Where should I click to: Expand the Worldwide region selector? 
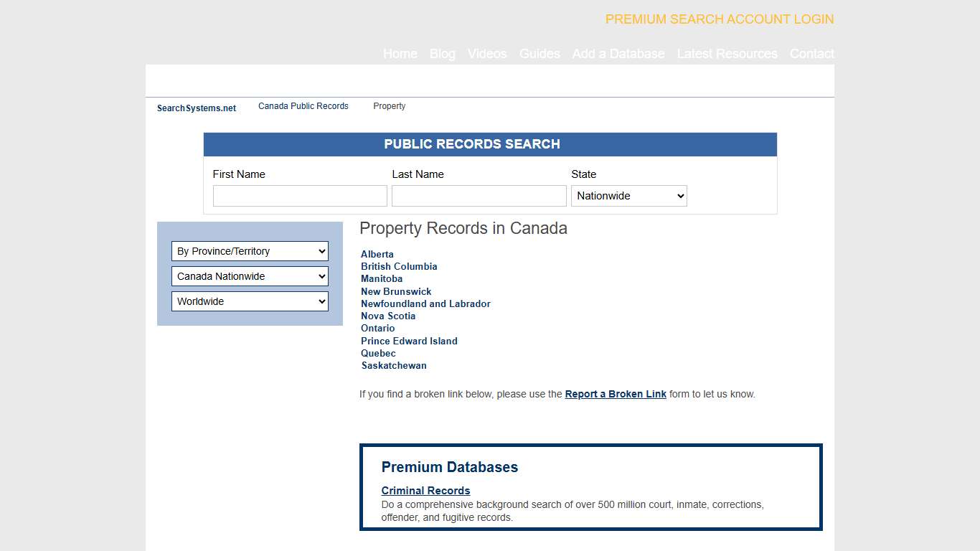250,301
